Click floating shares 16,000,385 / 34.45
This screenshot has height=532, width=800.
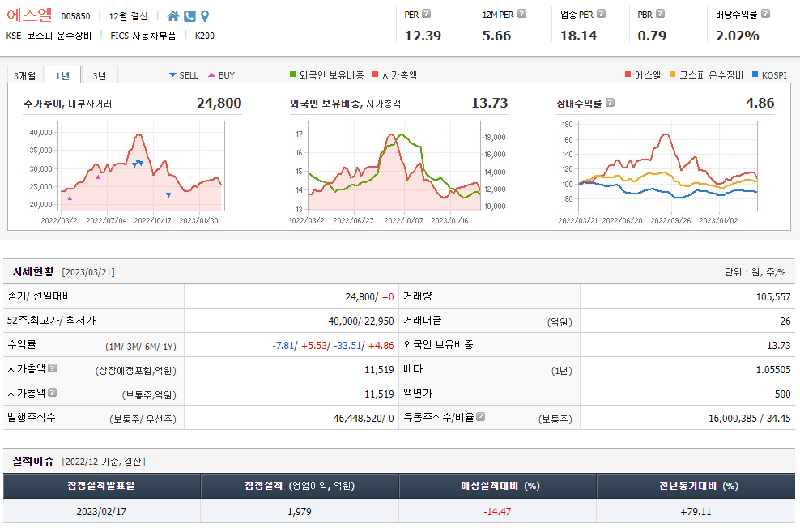750,419
